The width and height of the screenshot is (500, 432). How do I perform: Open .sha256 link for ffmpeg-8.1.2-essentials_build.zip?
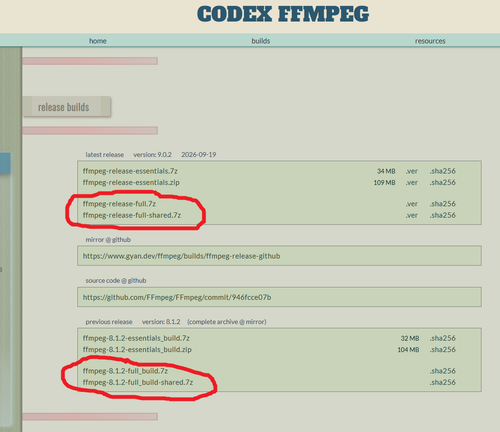[x=443, y=349]
